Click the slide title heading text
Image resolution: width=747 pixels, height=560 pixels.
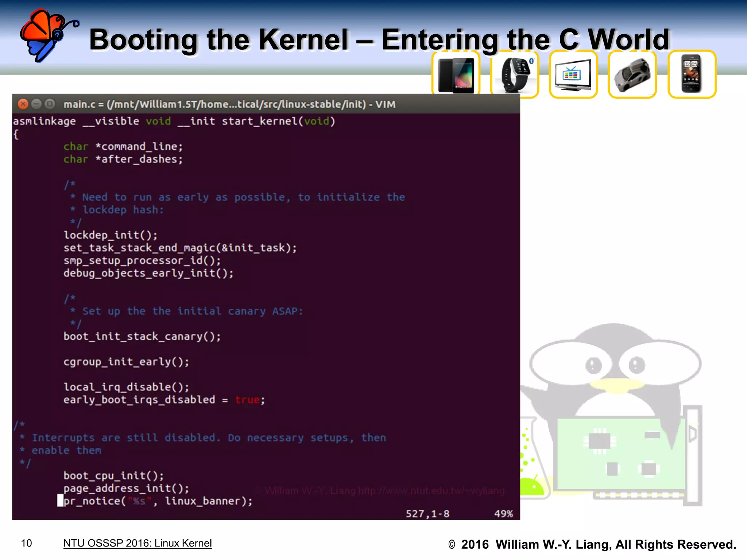click(x=379, y=39)
